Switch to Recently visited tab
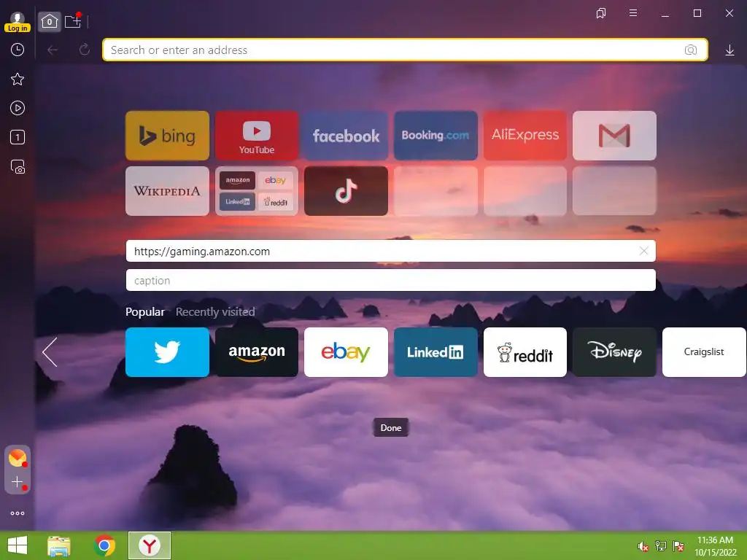 point(215,312)
